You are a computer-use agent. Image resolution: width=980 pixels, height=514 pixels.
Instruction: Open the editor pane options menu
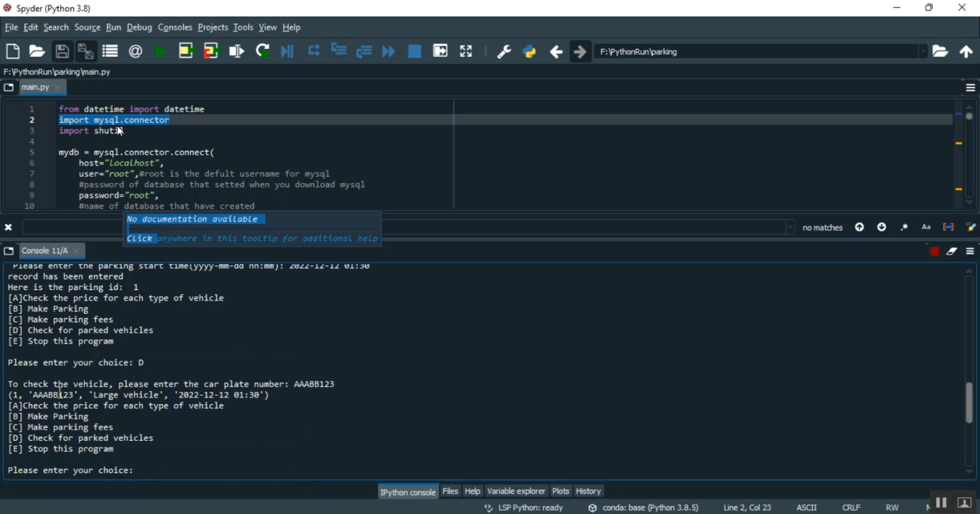970,88
